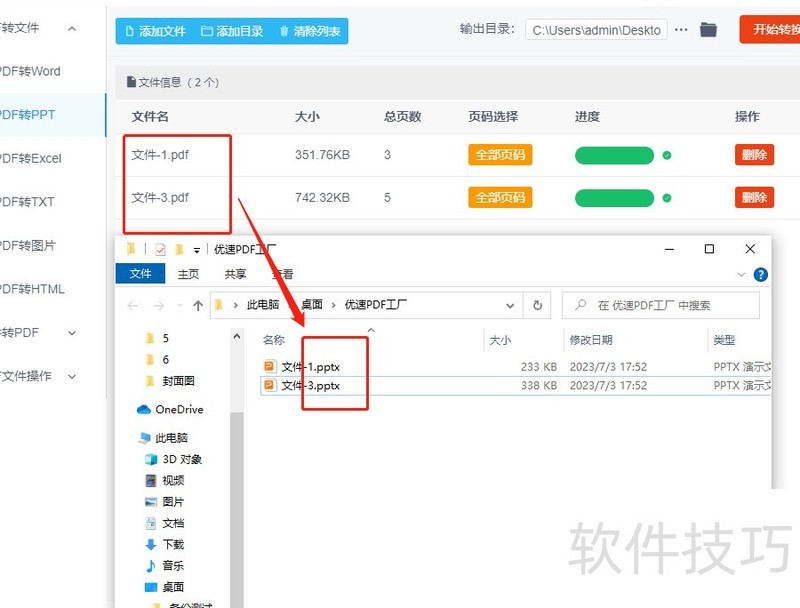Click 删除 to remove 文件-3.pdf
The width and height of the screenshot is (800, 608).
tap(753, 197)
